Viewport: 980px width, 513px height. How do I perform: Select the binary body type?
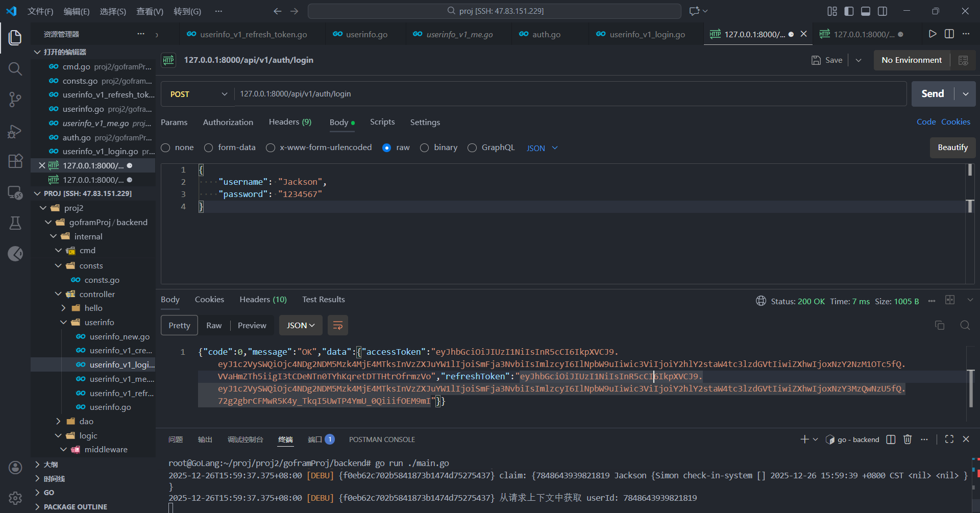(424, 148)
